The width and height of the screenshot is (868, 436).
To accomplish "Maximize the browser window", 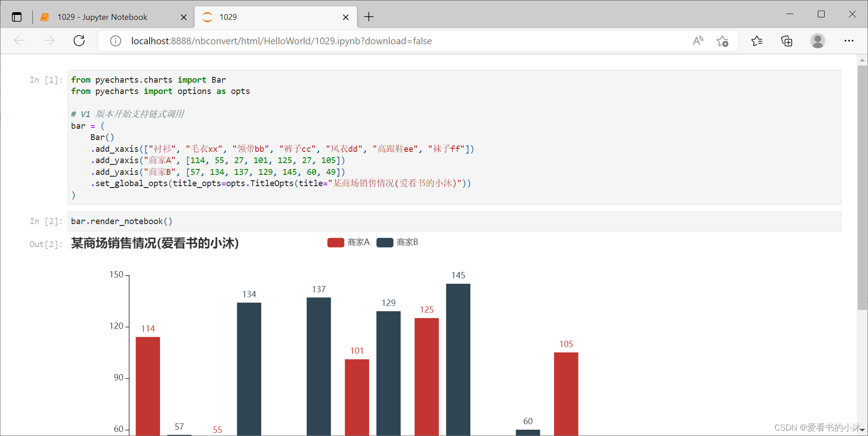I will 821,14.
